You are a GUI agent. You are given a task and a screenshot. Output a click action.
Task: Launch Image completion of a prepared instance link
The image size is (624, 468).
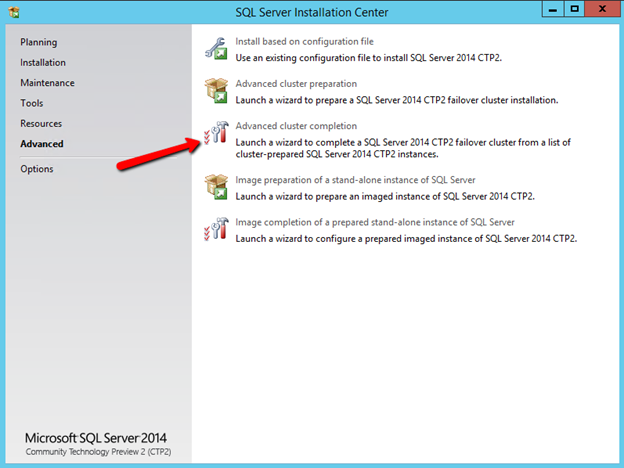tap(375, 222)
